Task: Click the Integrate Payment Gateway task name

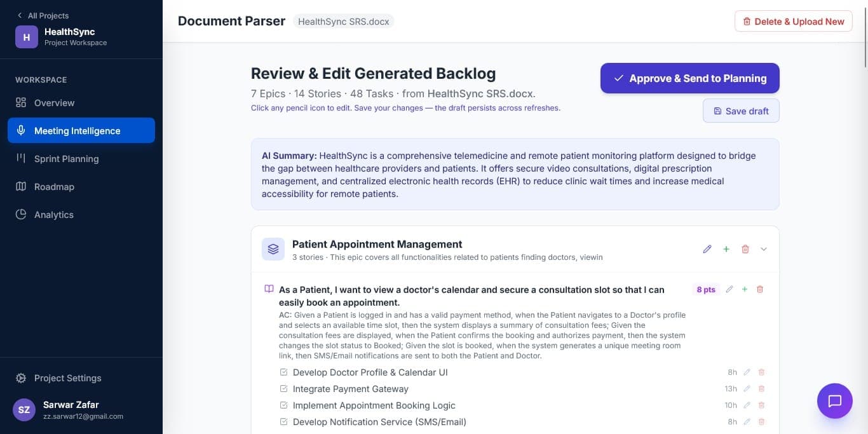Action: 351,389
